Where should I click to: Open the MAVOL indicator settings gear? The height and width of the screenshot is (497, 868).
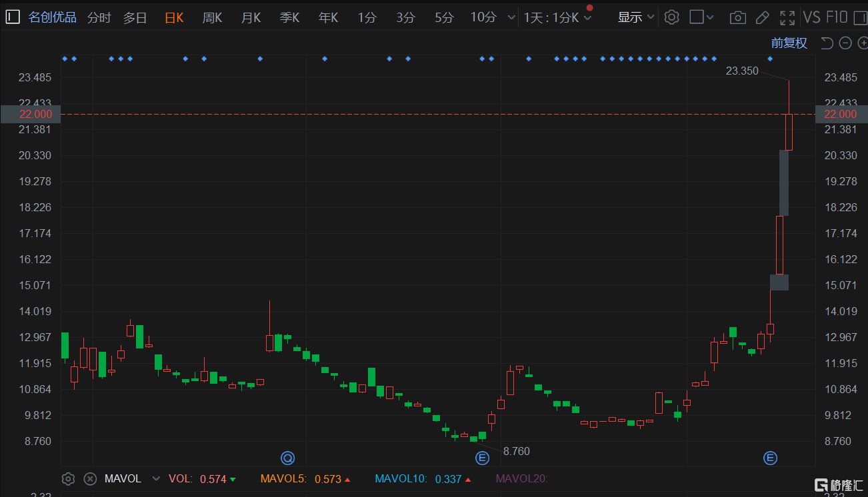(68, 478)
